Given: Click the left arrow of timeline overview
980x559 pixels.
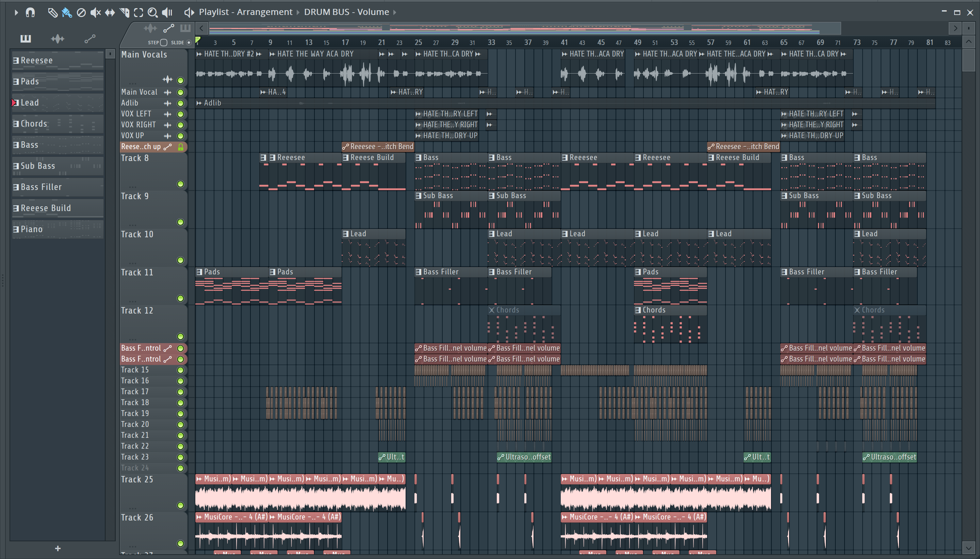Looking at the screenshot, I should pos(202,28).
